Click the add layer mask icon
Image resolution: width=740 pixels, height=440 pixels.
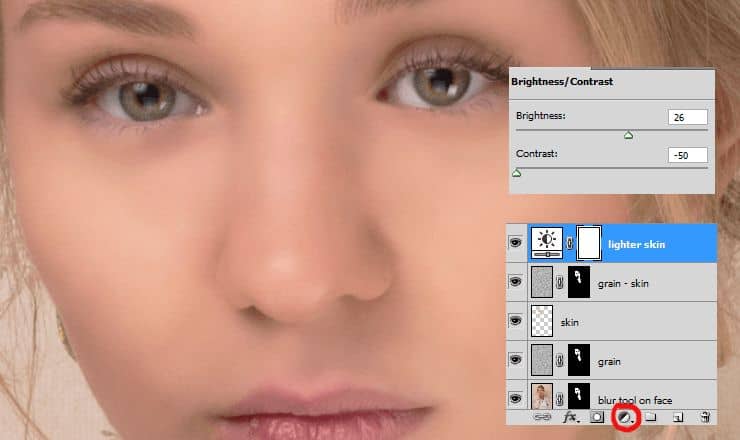tap(598, 416)
